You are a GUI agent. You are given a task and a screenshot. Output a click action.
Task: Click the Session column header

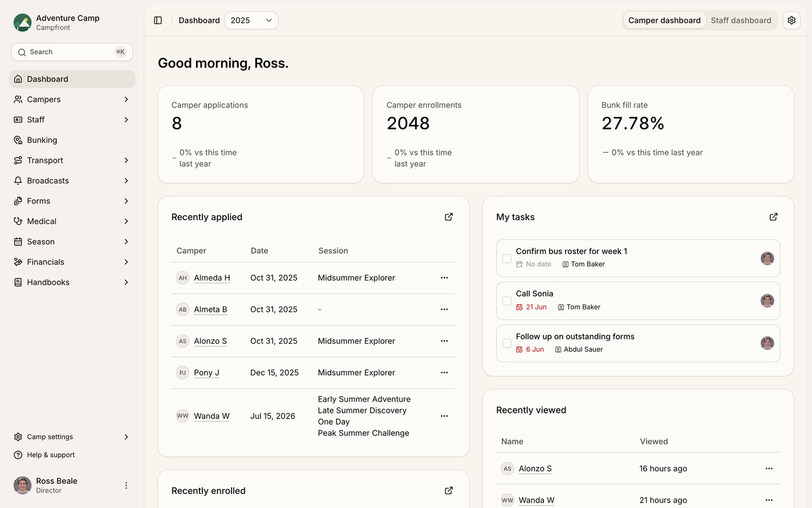(333, 251)
